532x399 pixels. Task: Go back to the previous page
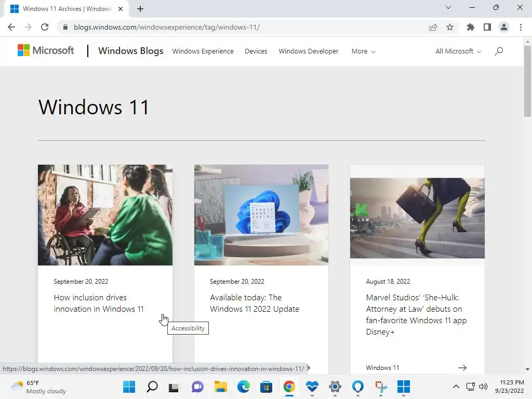(x=11, y=27)
